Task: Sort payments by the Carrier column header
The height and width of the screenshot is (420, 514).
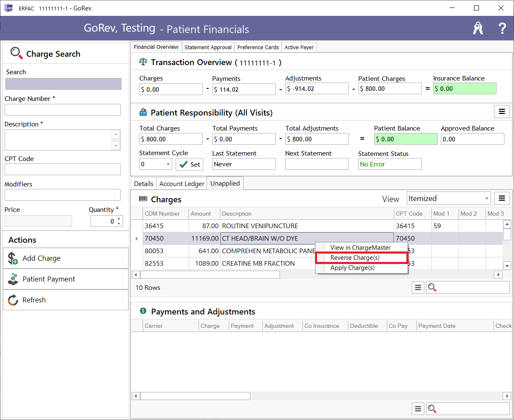Action: coord(171,326)
